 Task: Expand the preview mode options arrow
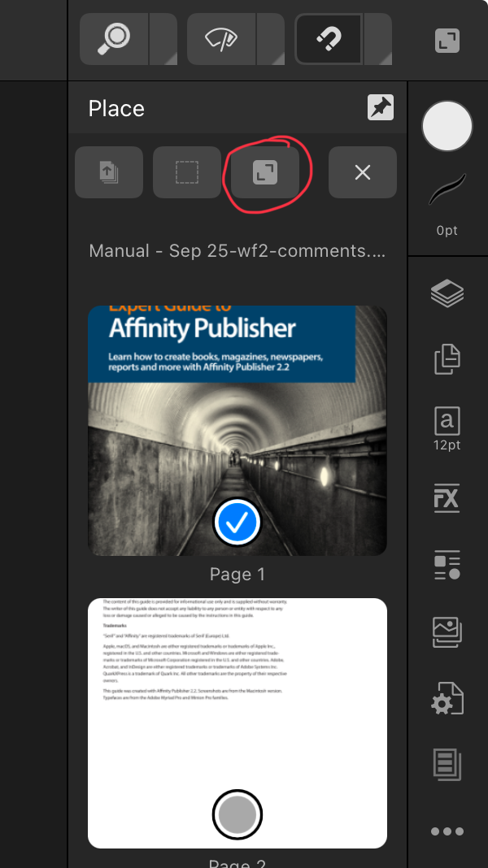(271, 39)
